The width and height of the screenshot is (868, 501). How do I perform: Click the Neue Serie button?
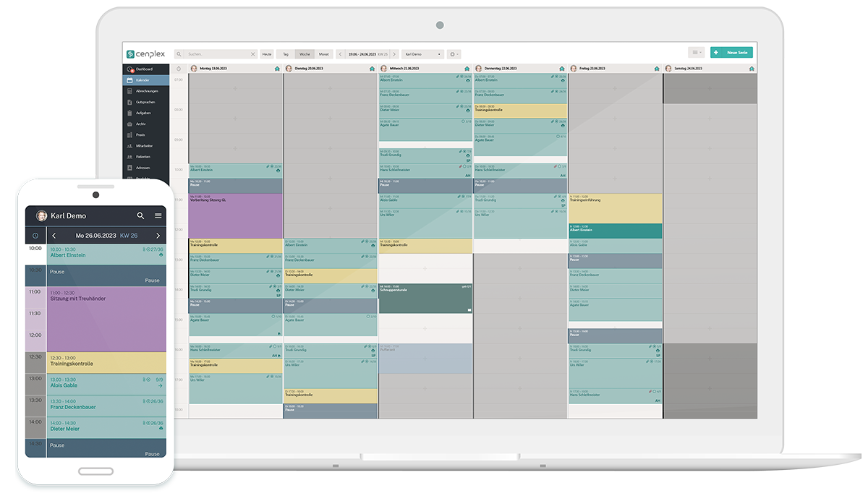[731, 53]
